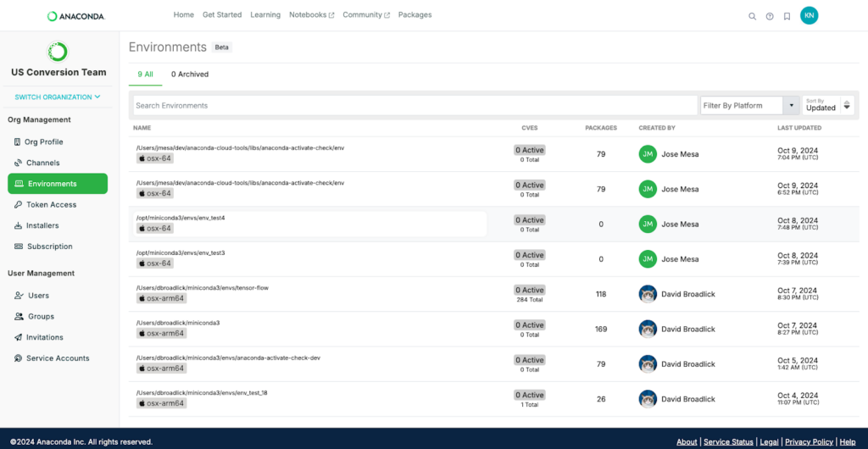Open /opt/miniconda3/envs/env_test3 environment

(181, 252)
